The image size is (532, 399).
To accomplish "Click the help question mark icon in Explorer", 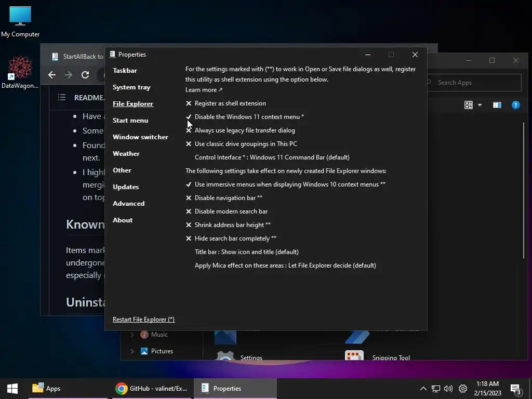I will [516, 105].
